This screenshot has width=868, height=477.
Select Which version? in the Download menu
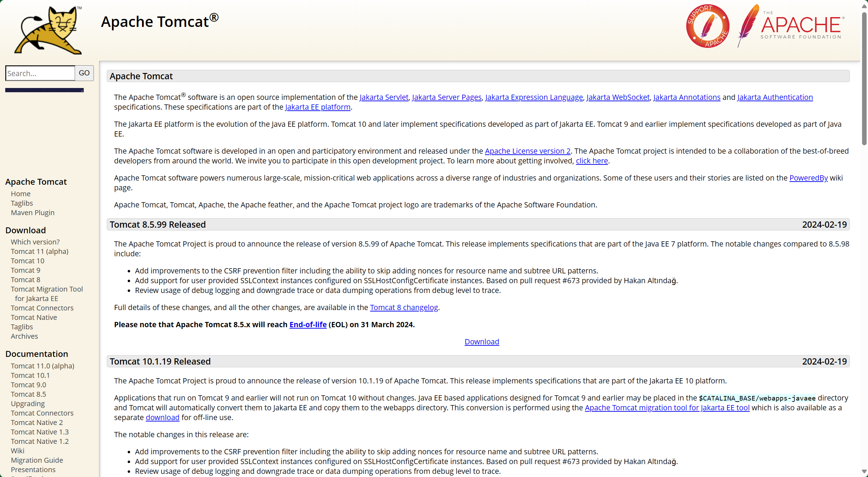point(35,242)
